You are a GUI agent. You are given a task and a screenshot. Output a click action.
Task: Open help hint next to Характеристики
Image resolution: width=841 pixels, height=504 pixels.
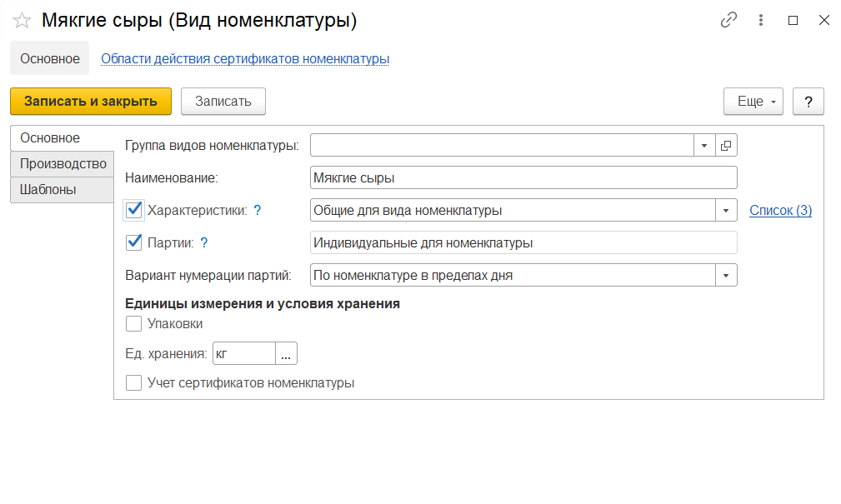click(258, 211)
